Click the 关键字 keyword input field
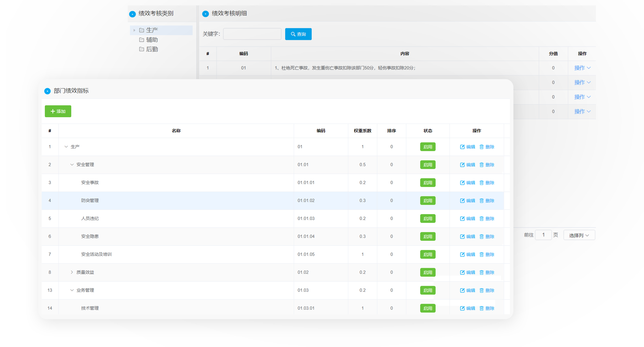The height and width of the screenshot is (347, 644). pyautogui.click(x=252, y=34)
